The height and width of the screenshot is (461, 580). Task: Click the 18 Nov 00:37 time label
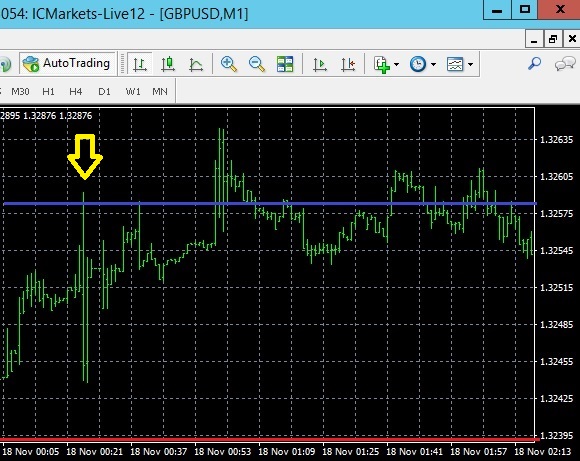click(159, 452)
